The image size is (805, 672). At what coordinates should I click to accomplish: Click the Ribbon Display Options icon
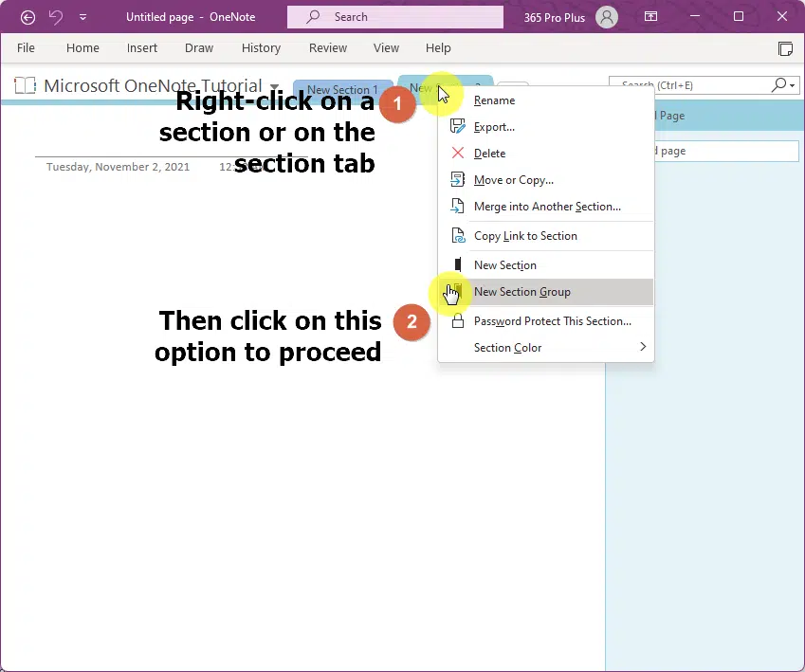pyautogui.click(x=650, y=16)
